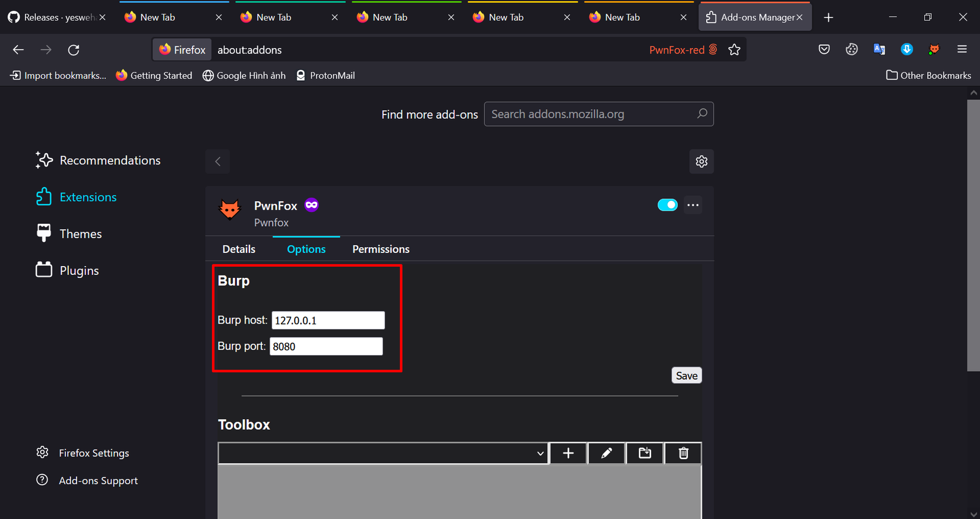
Task: Open the Permissions tab
Action: pyautogui.click(x=381, y=249)
